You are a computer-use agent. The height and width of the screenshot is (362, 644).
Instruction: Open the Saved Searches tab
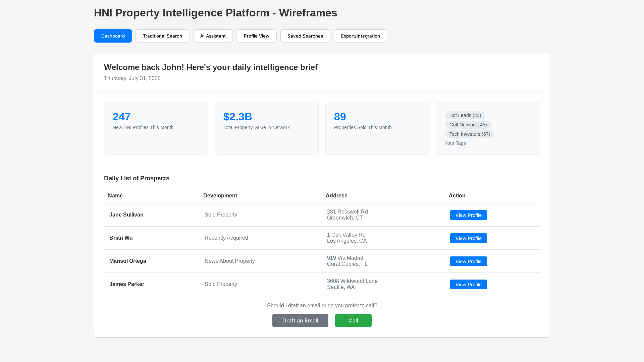tap(305, 36)
